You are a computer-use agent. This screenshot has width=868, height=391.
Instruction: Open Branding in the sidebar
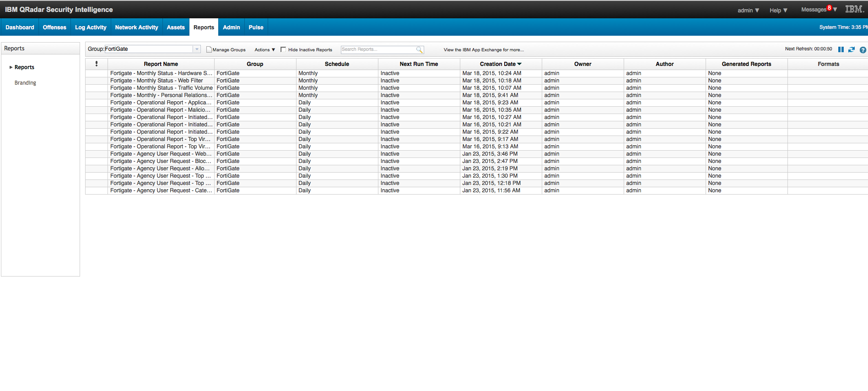25,83
